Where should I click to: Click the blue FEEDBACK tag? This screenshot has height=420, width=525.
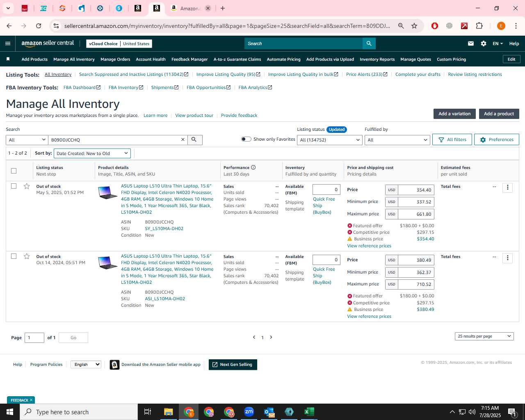[x=21, y=400]
